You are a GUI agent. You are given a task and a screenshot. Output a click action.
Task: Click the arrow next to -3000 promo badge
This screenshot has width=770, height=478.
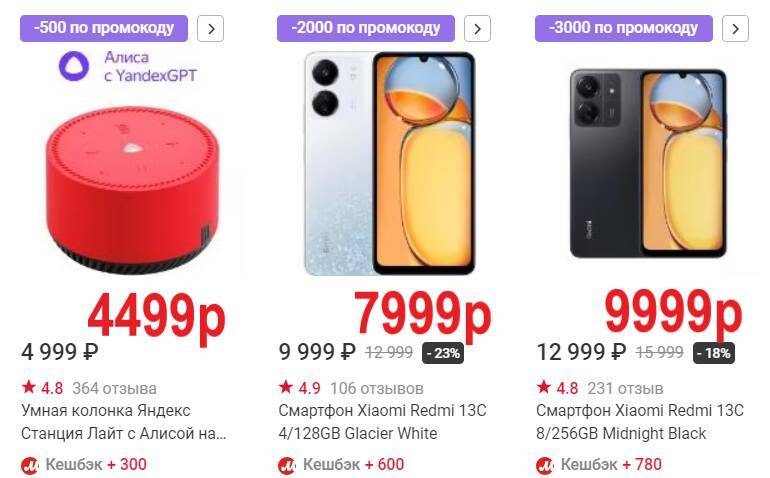735,28
